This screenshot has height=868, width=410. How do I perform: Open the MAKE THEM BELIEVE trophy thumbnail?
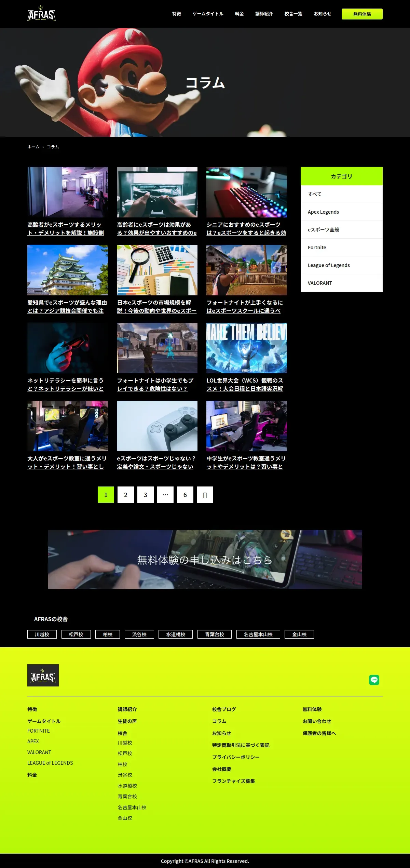(247, 348)
